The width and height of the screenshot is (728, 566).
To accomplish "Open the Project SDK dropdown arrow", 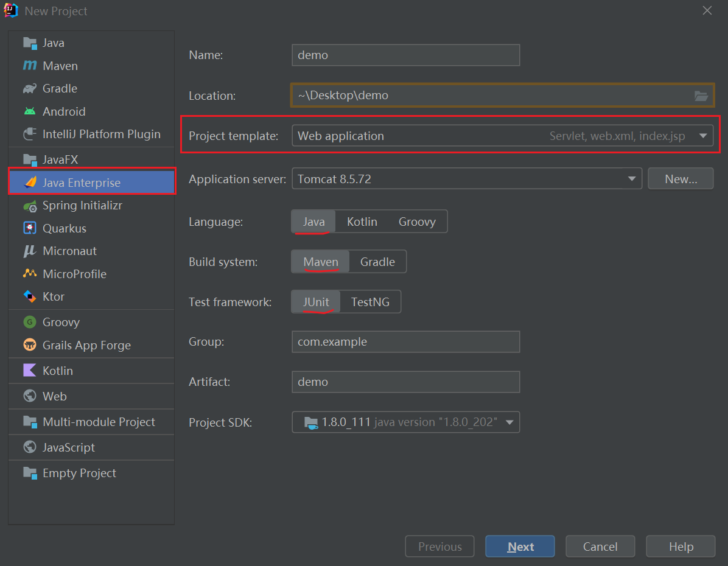I will [509, 422].
